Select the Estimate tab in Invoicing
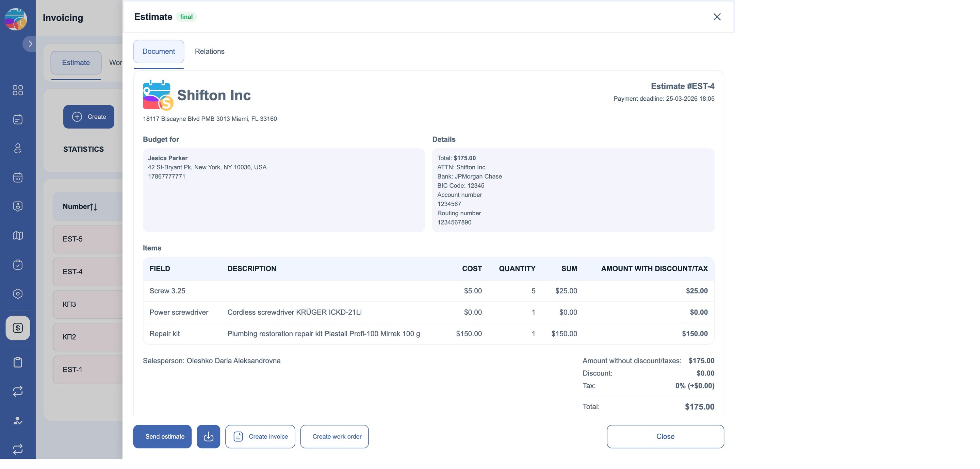The height and width of the screenshot is (469, 980). [x=76, y=63]
